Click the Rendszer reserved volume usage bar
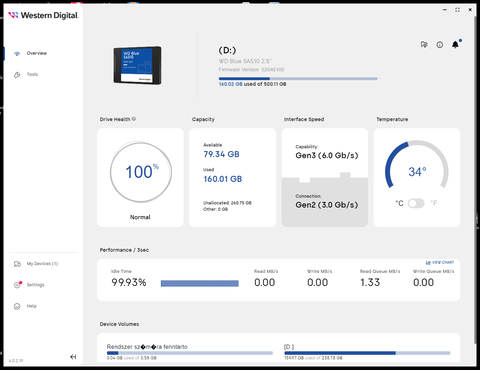Image resolution: width=480 pixels, height=370 pixels. (190, 353)
